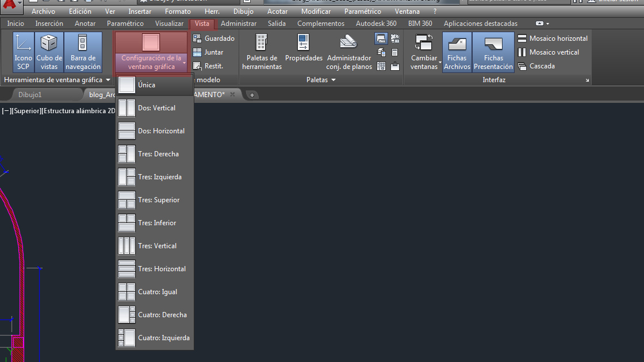Open the Dibujo menu
The height and width of the screenshot is (362, 644).
click(x=243, y=11)
